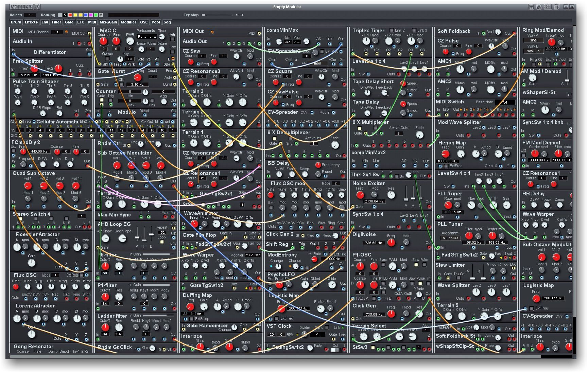Viewport: 588px width, 372px height.
Task: Select the blue Routing color swatch
Action: tap(86, 15)
